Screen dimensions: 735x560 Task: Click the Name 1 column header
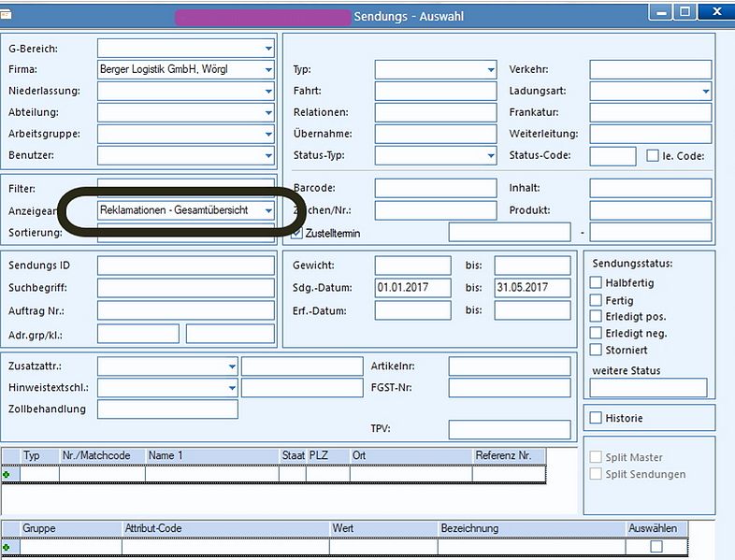212,455
